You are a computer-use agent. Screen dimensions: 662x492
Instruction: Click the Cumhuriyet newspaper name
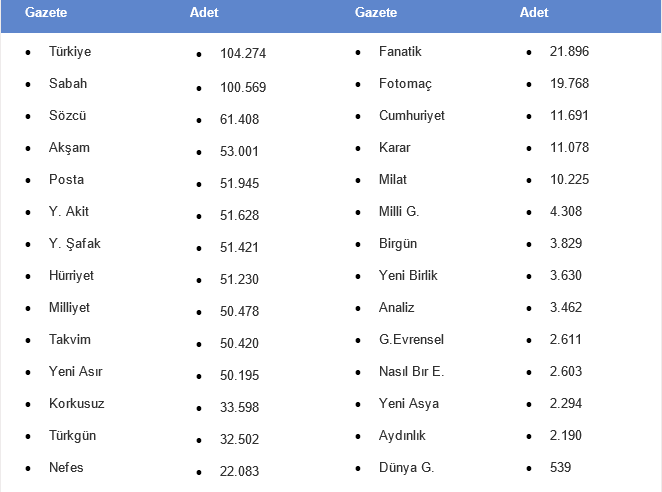[x=412, y=115]
